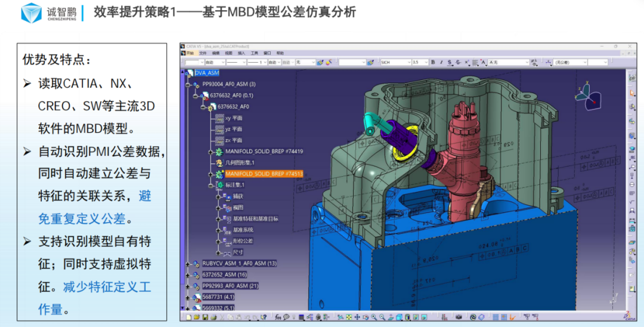The height and width of the screenshot is (327, 644).
Task: Toggle Italic text formatting
Action: [x=441, y=63]
